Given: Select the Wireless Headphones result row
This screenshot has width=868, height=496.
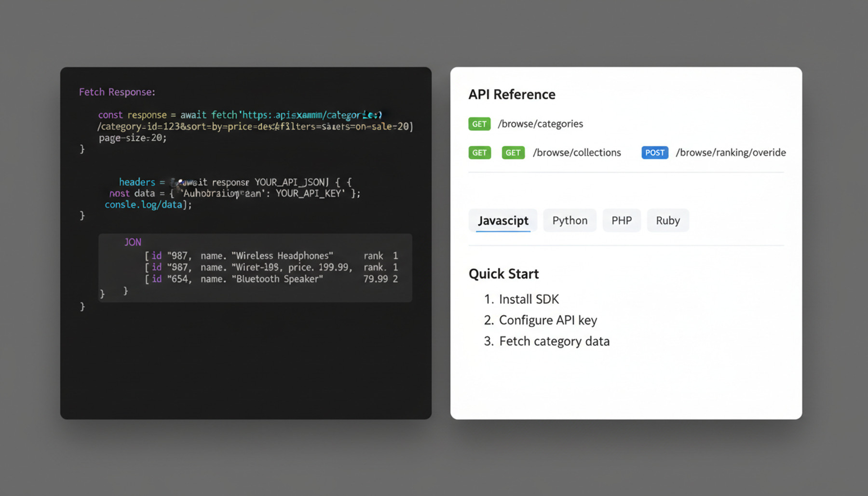Looking at the screenshot, I should pos(271,255).
